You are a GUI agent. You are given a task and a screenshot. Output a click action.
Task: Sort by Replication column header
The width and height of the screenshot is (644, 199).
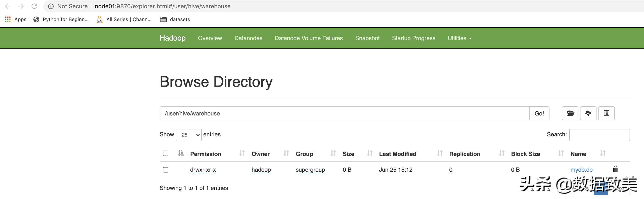point(465,154)
